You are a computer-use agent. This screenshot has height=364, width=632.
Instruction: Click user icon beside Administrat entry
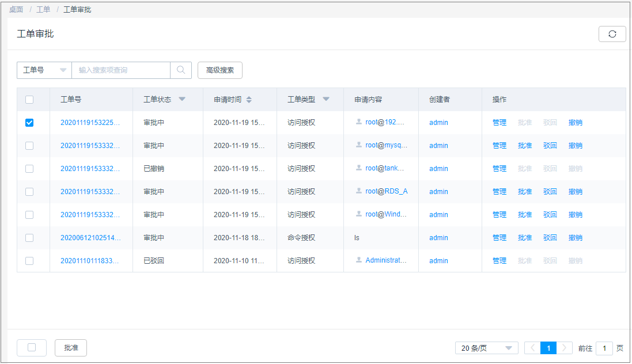point(359,260)
